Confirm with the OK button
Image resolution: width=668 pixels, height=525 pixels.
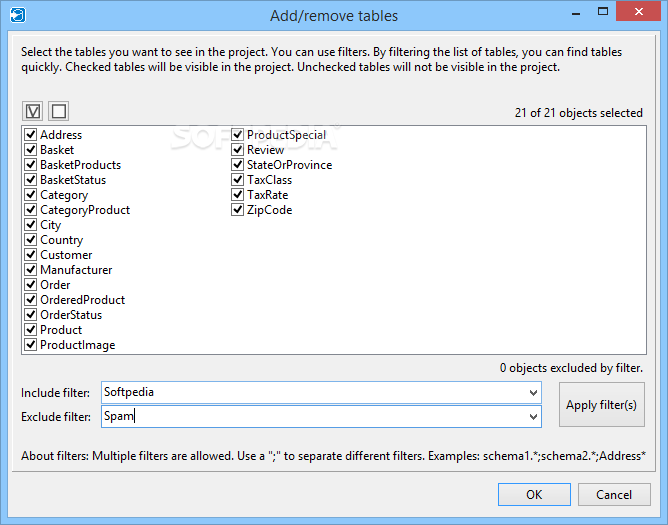coord(534,494)
